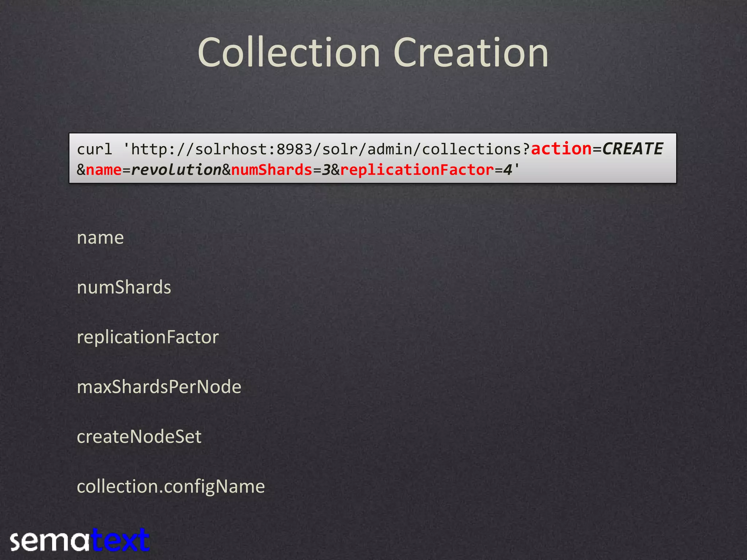Click the 'name' list item

click(x=100, y=238)
